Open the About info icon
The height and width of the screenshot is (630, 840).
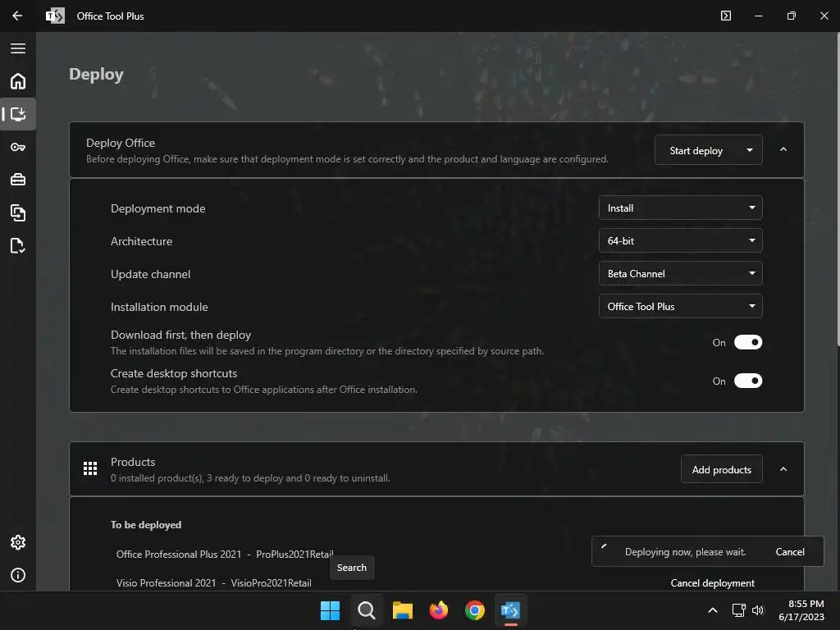click(18, 575)
